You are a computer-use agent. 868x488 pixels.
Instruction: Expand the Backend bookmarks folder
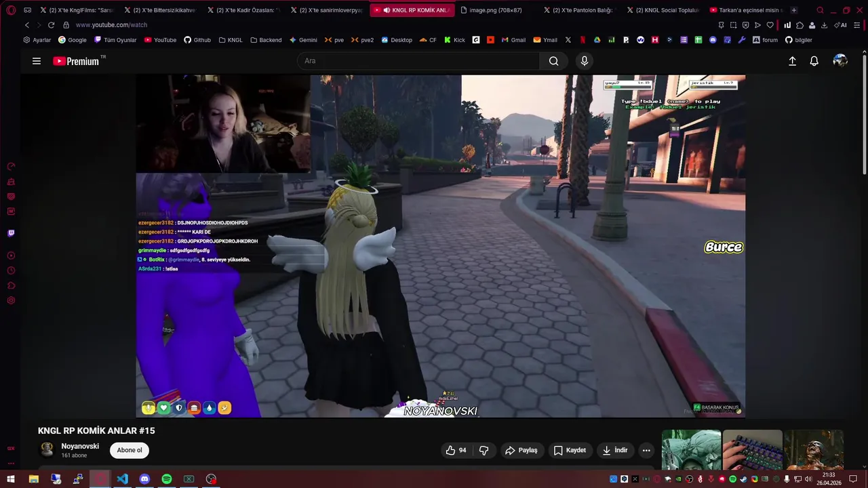[266, 40]
